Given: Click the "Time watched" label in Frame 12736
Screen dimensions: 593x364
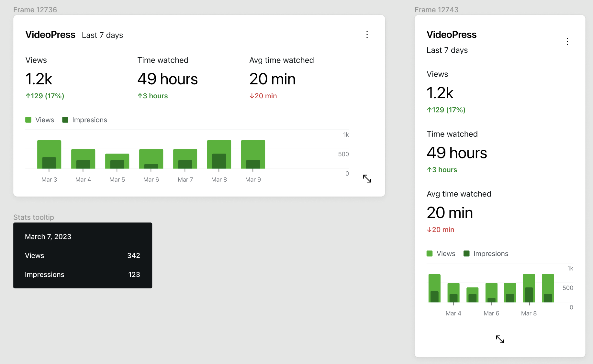Looking at the screenshot, I should point(163,60).
